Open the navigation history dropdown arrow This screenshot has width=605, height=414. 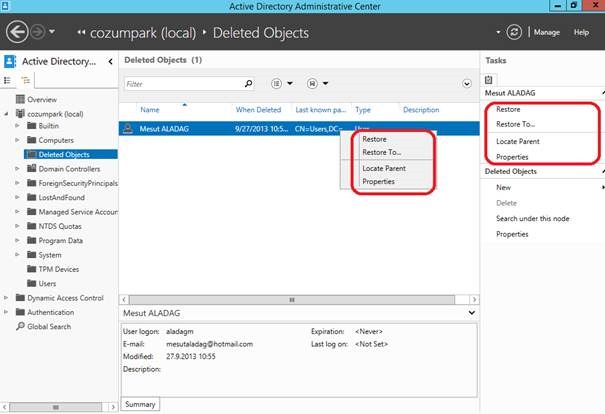tap(52, 32)
